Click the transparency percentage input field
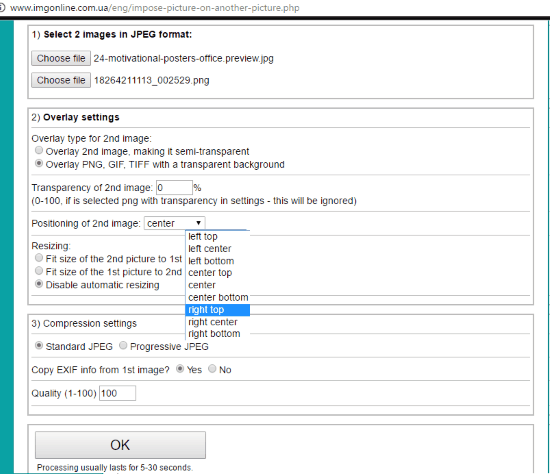 [x=174, y=188]
